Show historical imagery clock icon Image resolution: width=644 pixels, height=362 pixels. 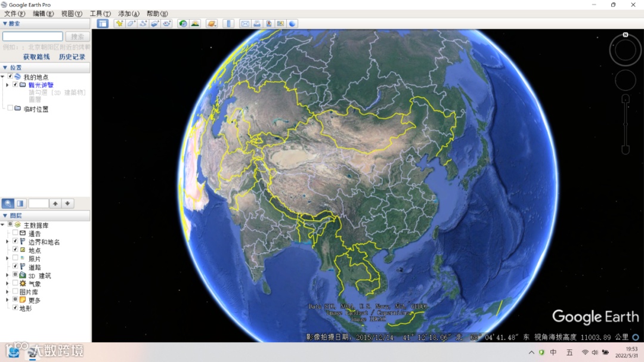coord(183,24)
